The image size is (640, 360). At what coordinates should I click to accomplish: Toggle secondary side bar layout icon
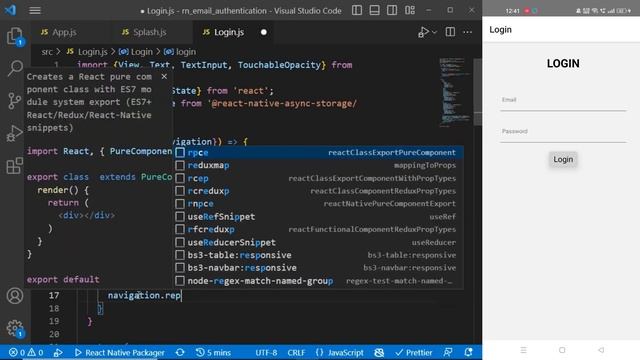(392, 10)
